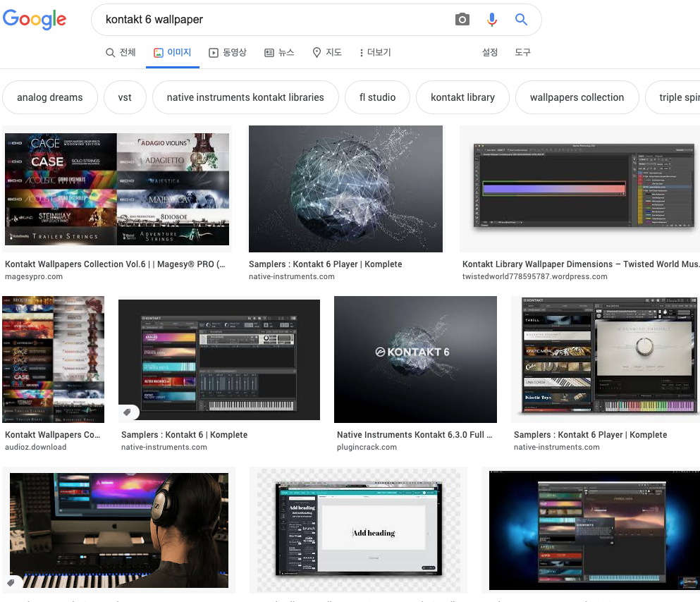
Task: Open the 뉴스 (News) tab
Action: coord(279,53)
